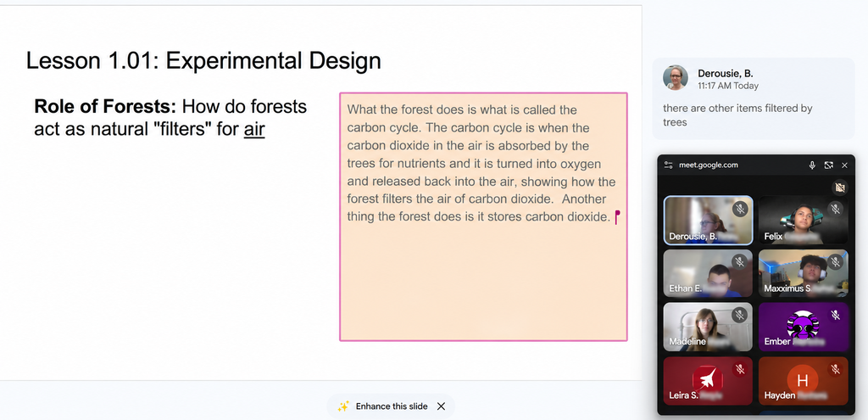Click the back-to-tab icon in Meet header
Image resolution: width=868 pixels, height=420 pixels.
(x=829, y=165)
